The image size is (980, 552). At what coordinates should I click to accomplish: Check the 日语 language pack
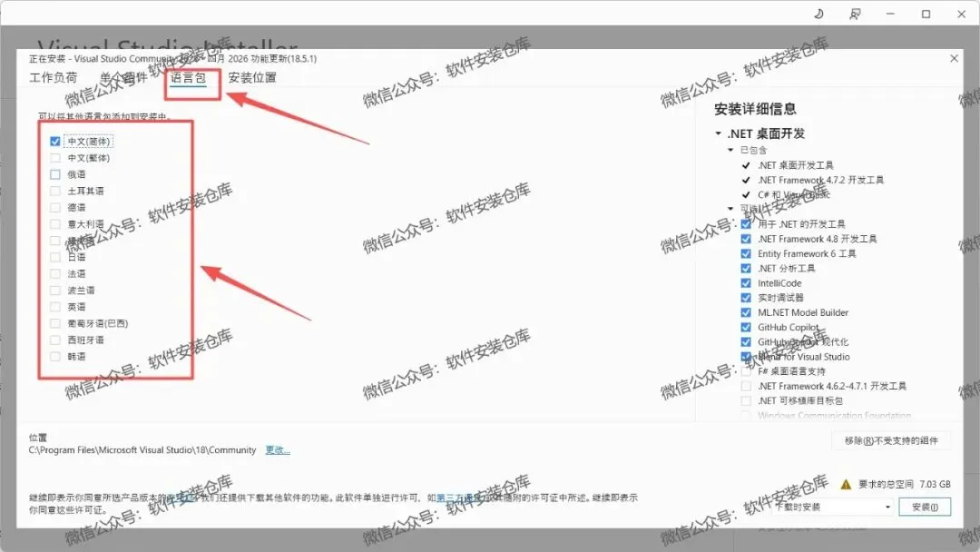coord(55,257)
